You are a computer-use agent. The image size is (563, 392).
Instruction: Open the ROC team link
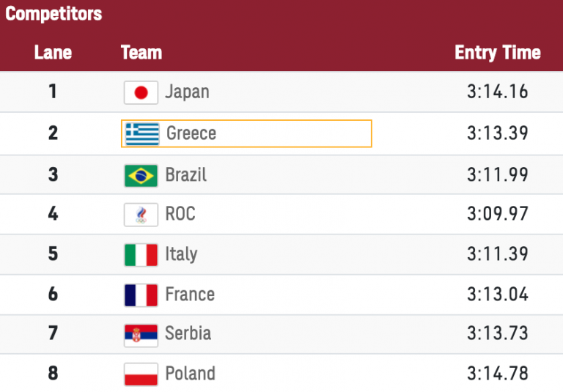tap(180, 215)
